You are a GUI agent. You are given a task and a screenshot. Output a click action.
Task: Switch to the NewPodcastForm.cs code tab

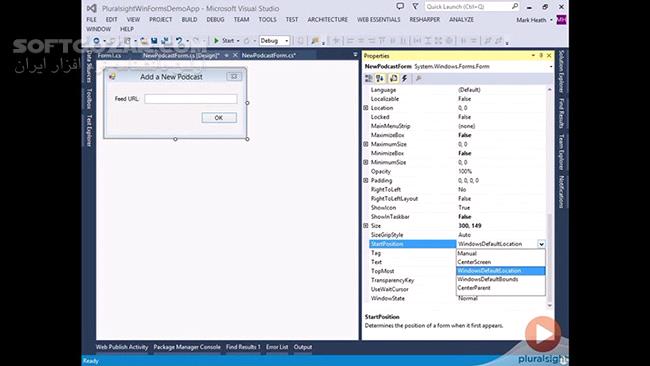click(x=269, y=55)
